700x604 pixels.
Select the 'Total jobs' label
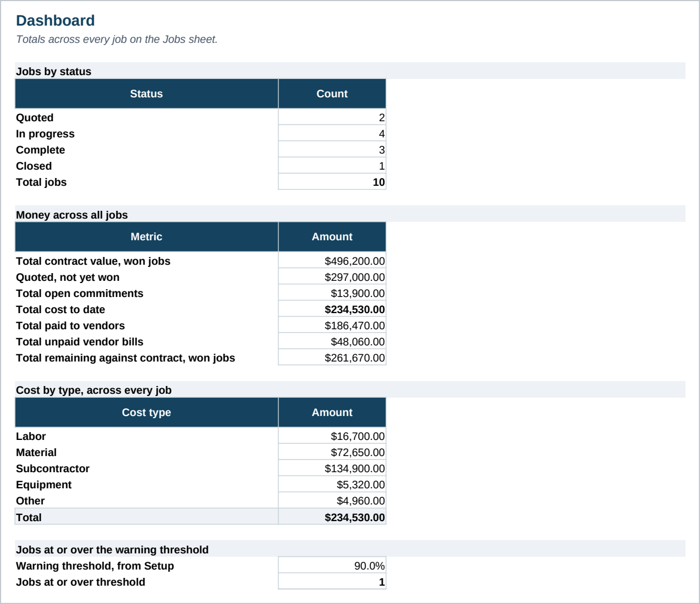click(41, 182)
